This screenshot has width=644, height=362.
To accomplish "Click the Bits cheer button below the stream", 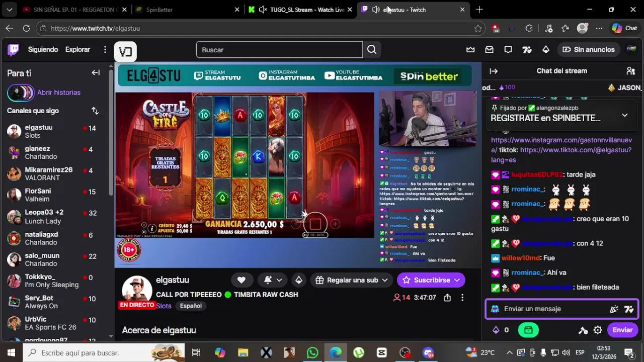I will tap(299, 280).
